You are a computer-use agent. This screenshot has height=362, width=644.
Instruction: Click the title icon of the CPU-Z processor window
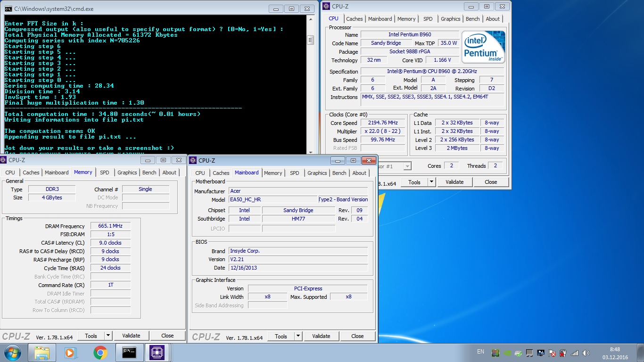[326, 6]
